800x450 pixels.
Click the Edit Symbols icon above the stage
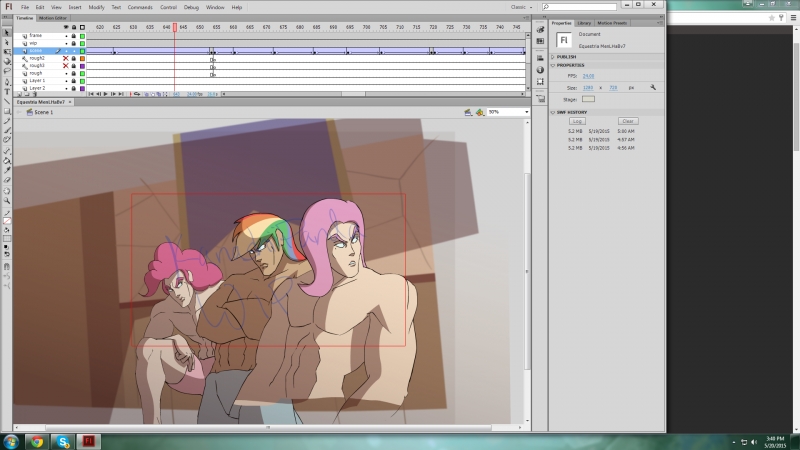point(479,112)
